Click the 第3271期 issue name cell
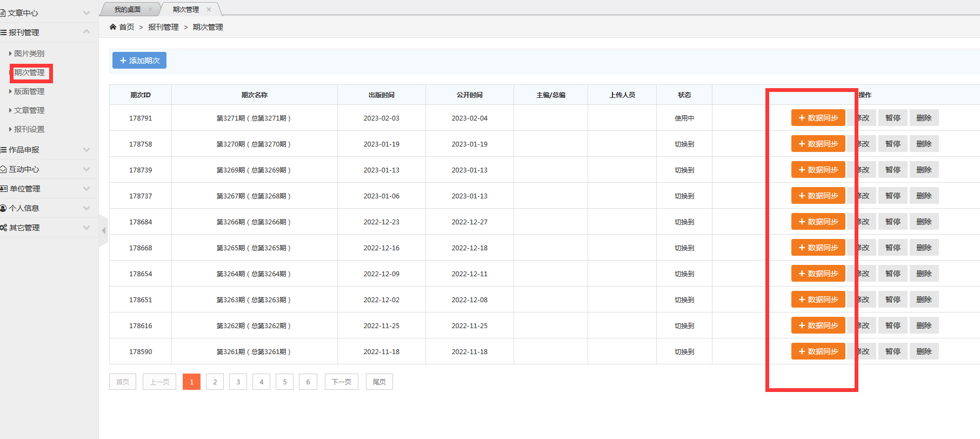Screen dimensions: 980x439 click(254, 118)
